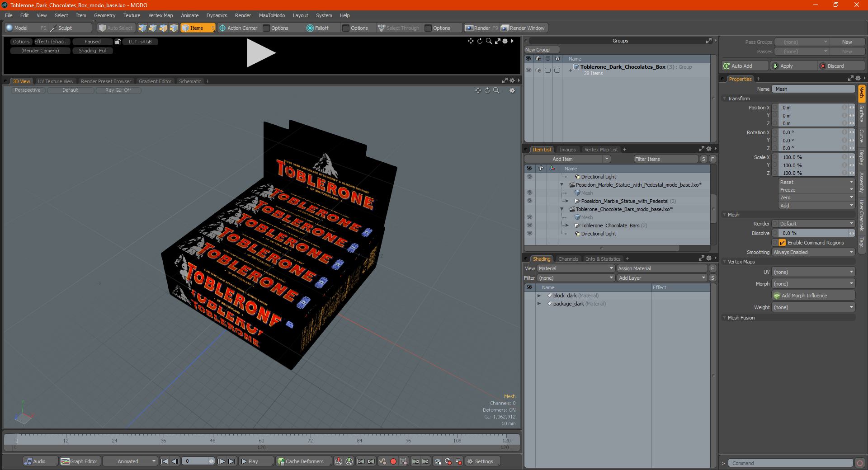Toggle Options checkbox next to Falloff
Screen dimensions: 868x470
pyautogui.click(x=346, y=28)
